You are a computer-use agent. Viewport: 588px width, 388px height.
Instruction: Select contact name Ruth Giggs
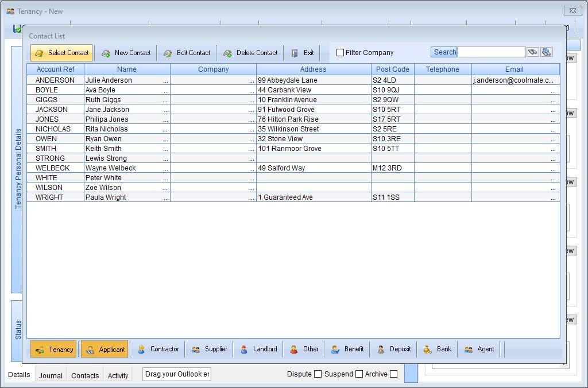(103, 100)
